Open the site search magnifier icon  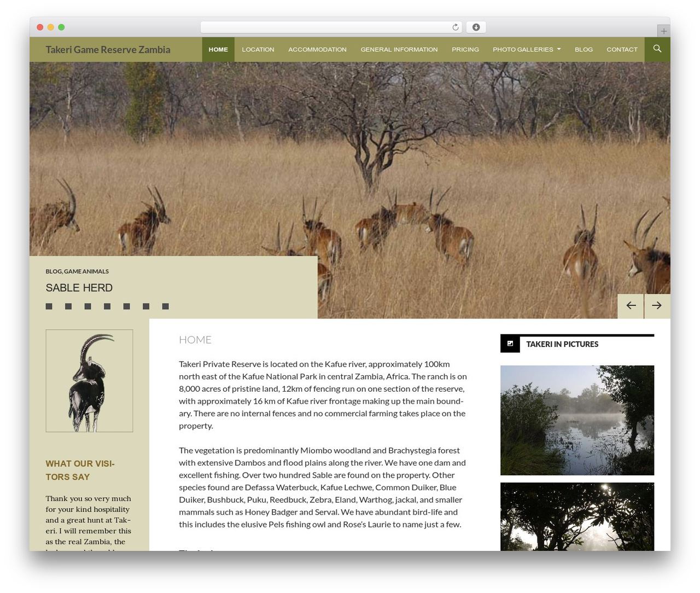[x=657, y=49]
